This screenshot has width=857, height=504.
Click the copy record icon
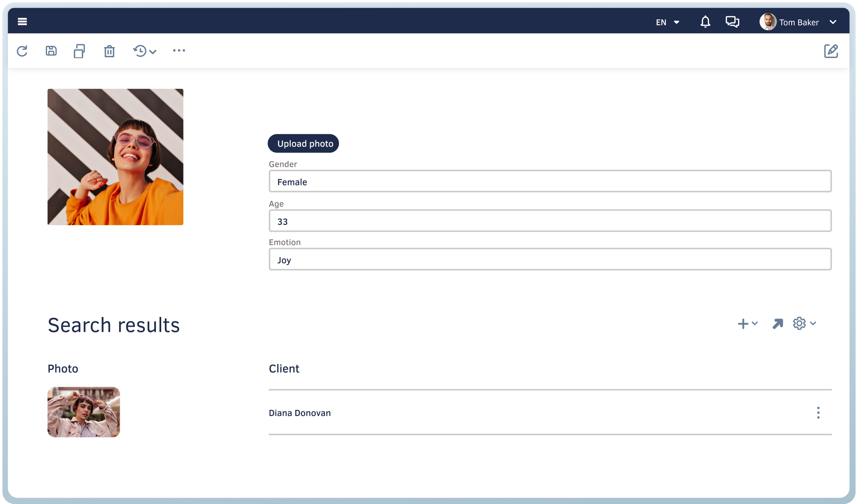coord(79,51)
